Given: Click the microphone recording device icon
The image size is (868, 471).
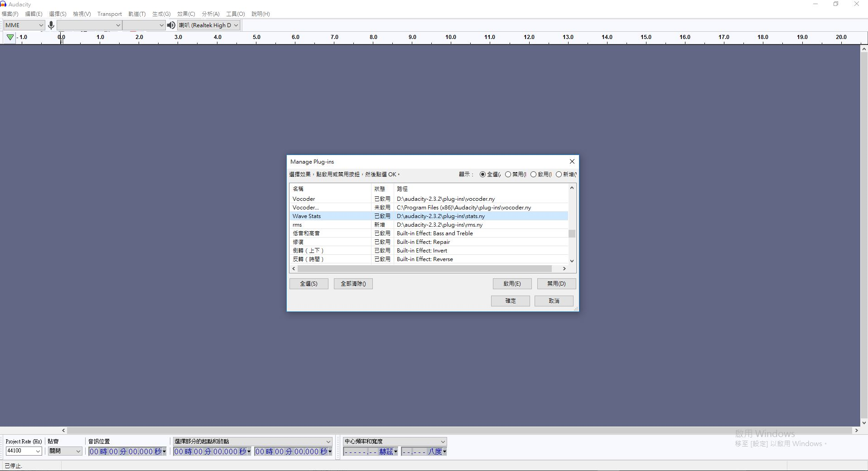Looking at the screenshot, I should [x=51, y=25].
